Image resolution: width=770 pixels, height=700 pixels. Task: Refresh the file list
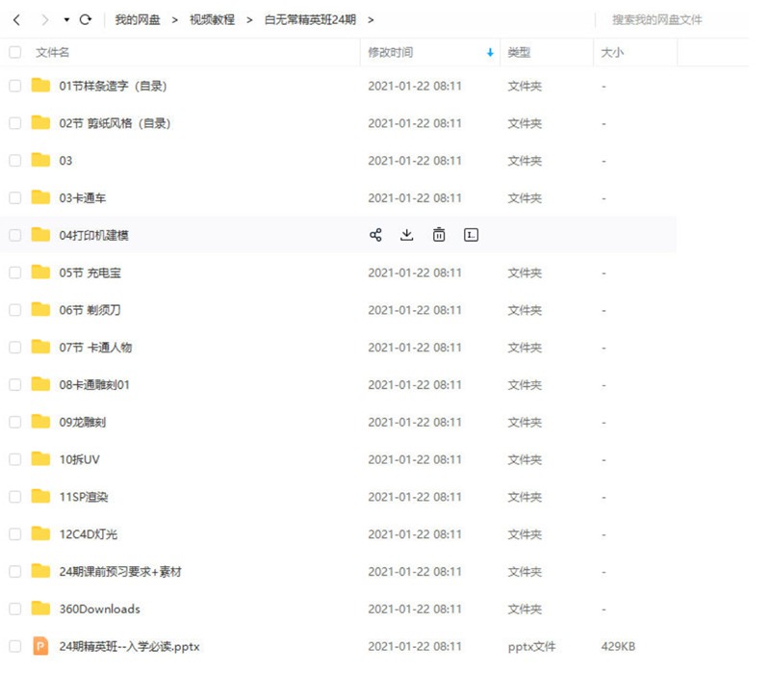(x=88, y=17)
